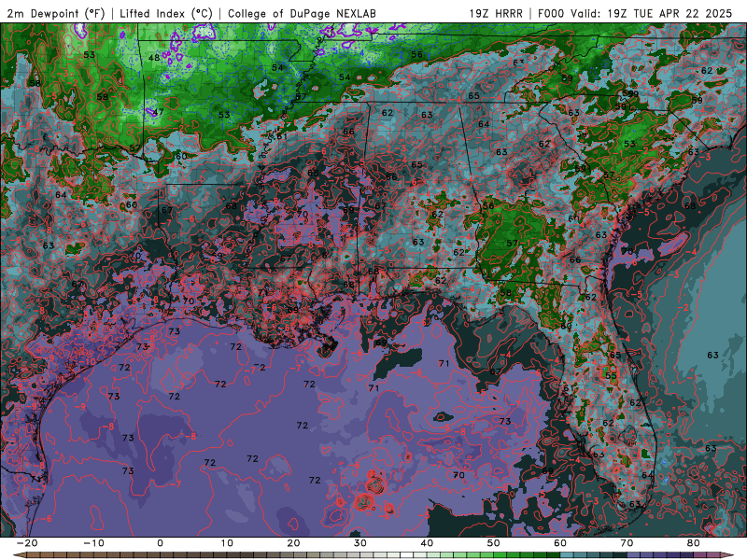This screenshot has height=560, width=747.
Task: Click the right arrow end of color bar
Action: 728,555
